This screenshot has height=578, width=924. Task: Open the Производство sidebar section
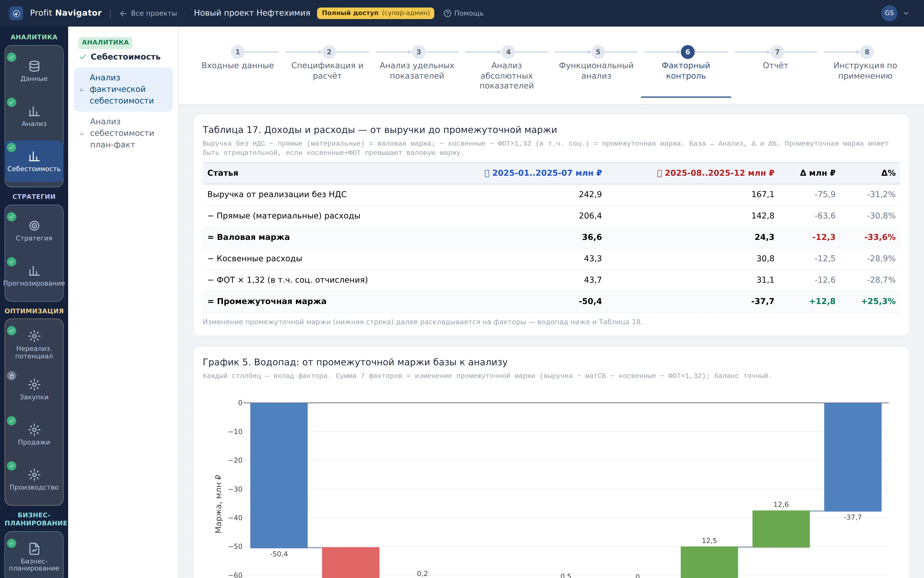34,479
